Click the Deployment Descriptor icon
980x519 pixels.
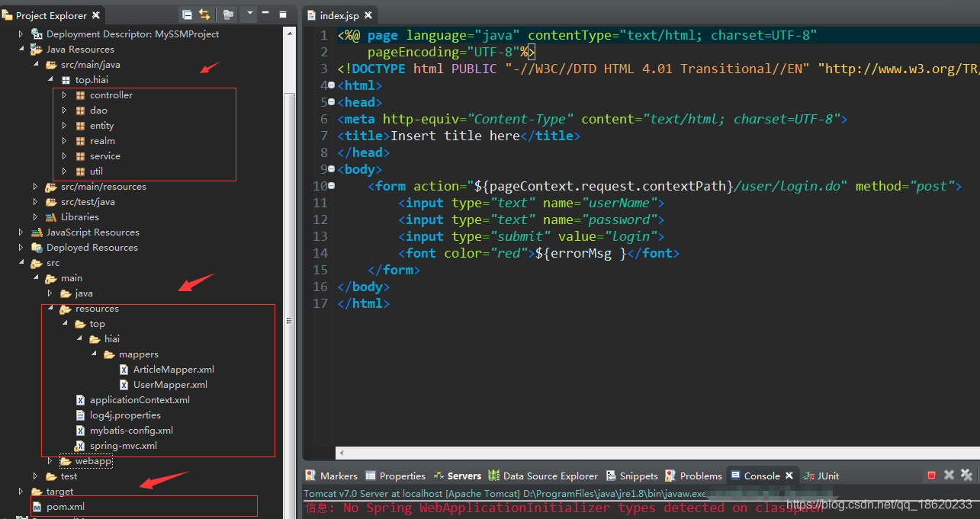coord(37,34)
